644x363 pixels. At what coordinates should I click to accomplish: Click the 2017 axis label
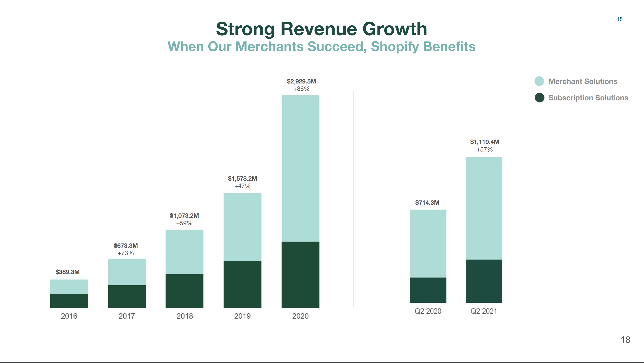coord(127,316)
